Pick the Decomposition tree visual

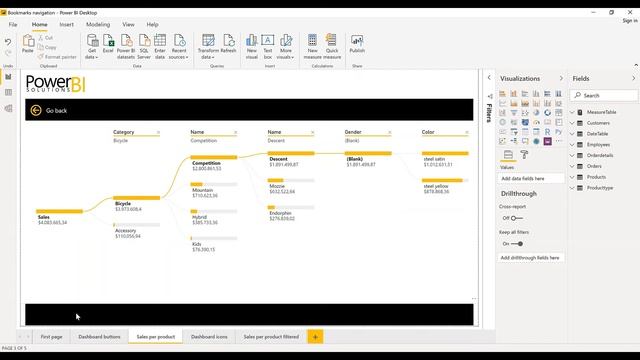coord(514,141)
